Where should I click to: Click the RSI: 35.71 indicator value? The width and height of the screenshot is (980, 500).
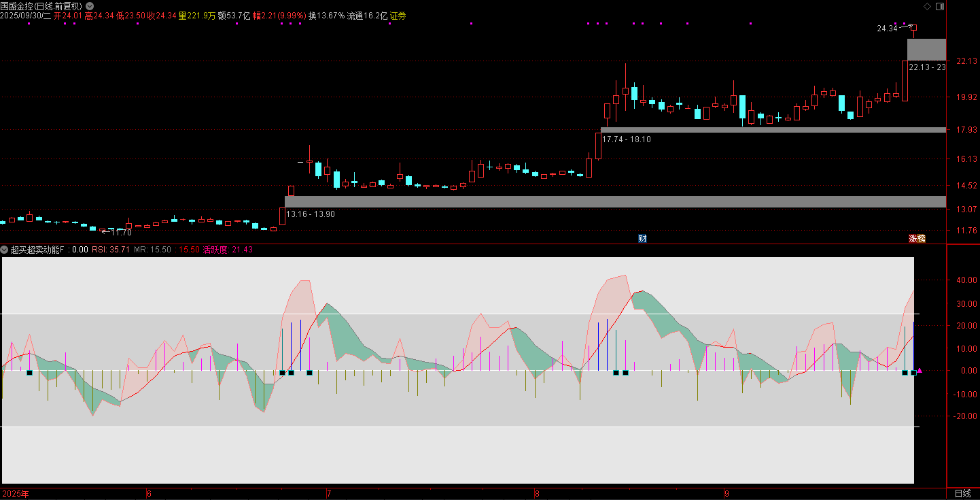coord(111,250)
